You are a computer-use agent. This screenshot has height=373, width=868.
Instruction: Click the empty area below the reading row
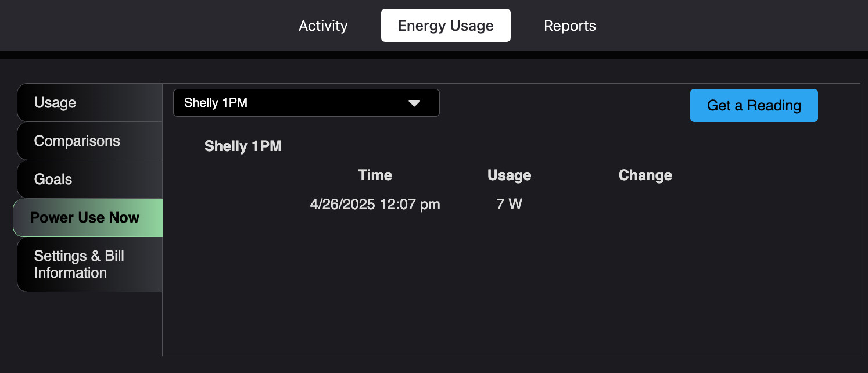[x=511, y=285]
